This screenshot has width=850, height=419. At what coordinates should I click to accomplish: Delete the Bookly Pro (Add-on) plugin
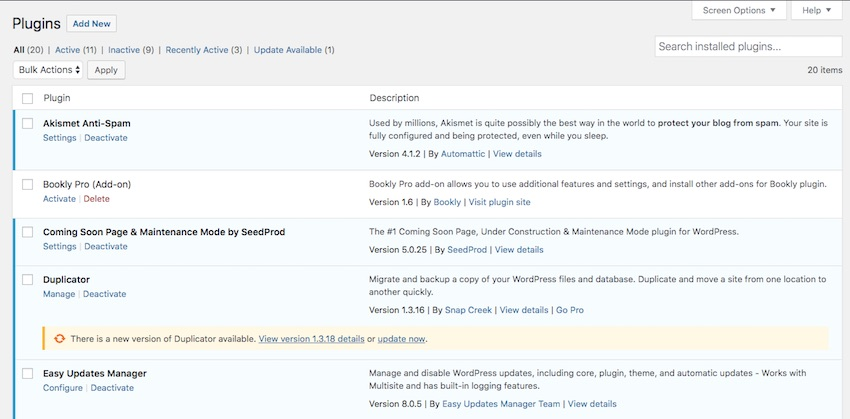tap(96, 199)
